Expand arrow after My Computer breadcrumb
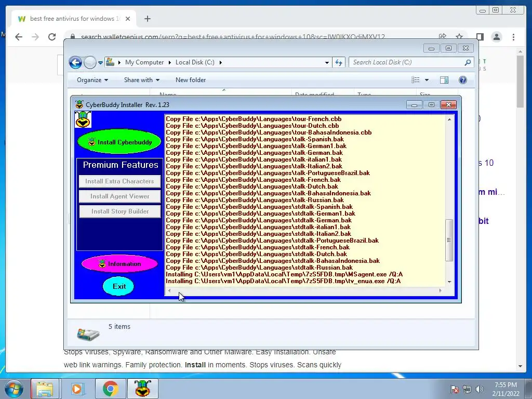This screenshot has width=532, height=399. [170, 62]
